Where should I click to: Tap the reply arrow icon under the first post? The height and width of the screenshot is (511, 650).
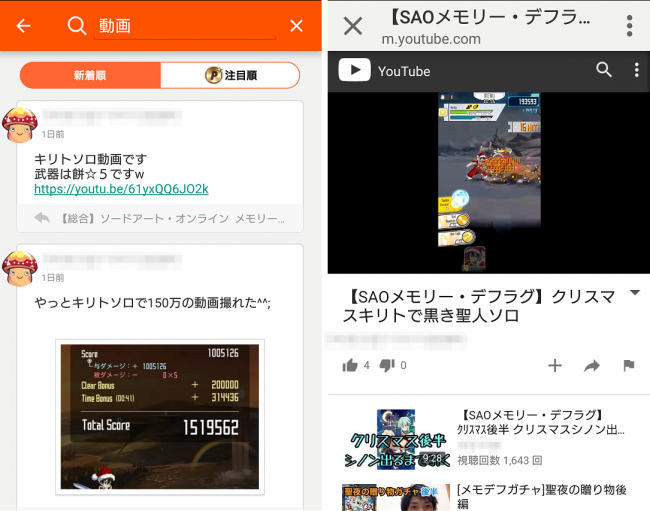click(x=42, y=218)
